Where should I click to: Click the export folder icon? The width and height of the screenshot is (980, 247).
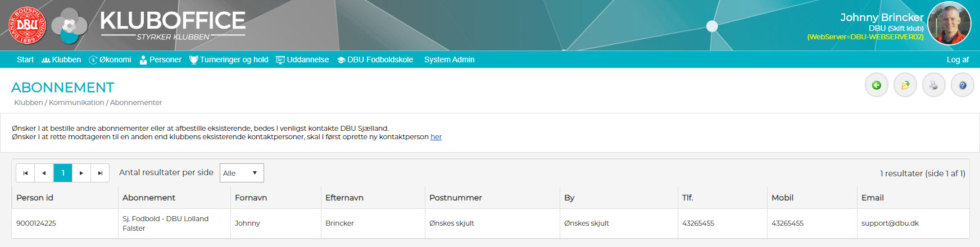tap(905, 85)
